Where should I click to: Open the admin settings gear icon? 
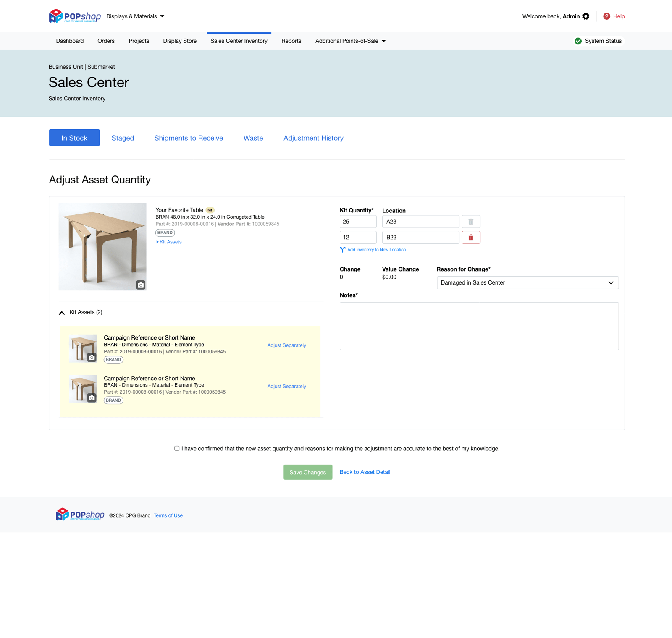(x=586, y=16)
